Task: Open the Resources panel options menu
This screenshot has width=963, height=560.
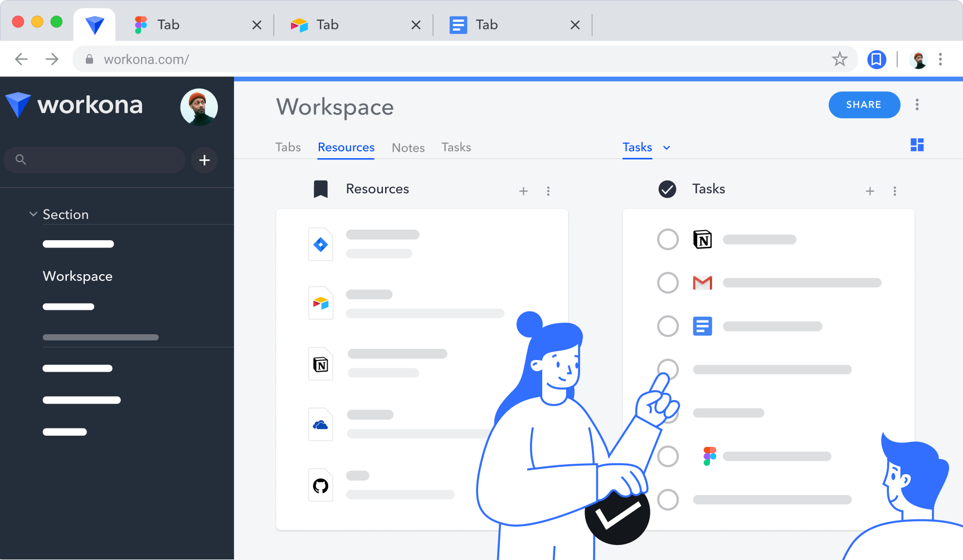Action: [x=548, y=191]
